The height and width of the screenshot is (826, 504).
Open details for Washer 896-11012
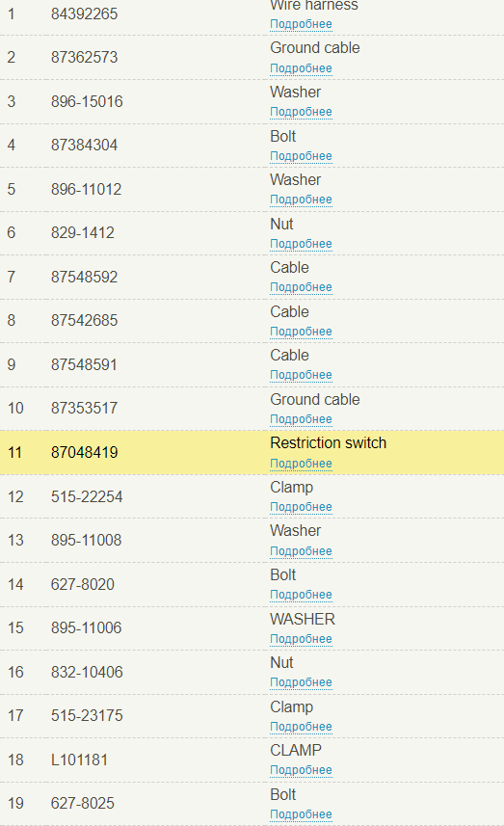[x=301, y=200]
